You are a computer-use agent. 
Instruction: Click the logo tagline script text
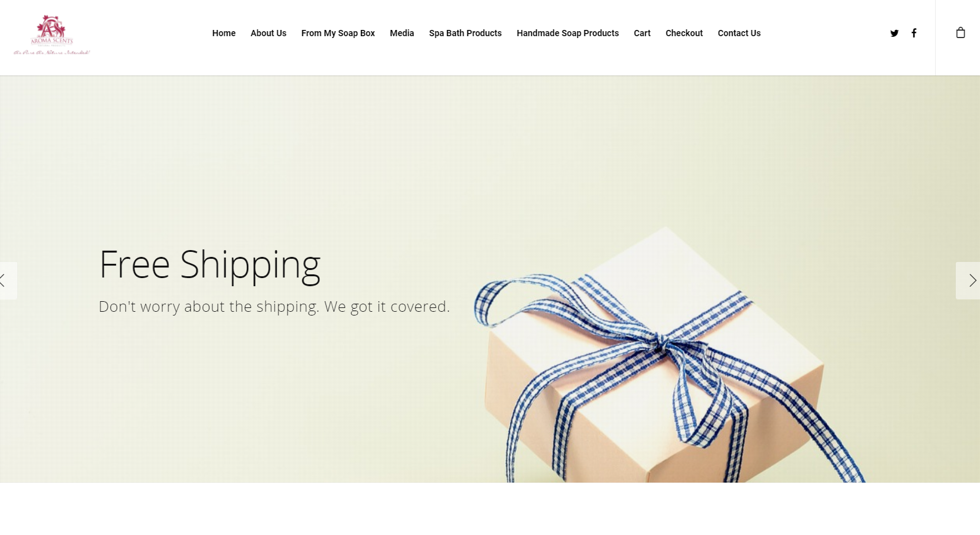52,53
